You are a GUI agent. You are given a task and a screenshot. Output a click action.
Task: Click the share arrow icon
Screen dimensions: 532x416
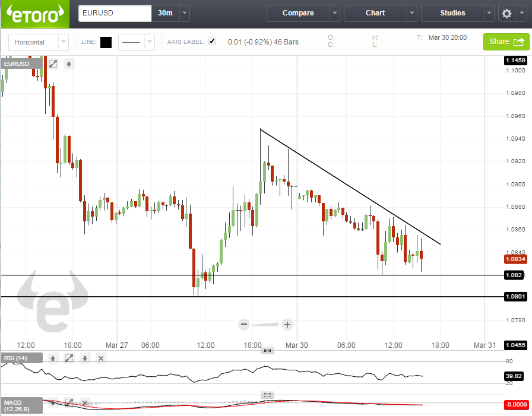pyautogui.click(x=519, y=42)
